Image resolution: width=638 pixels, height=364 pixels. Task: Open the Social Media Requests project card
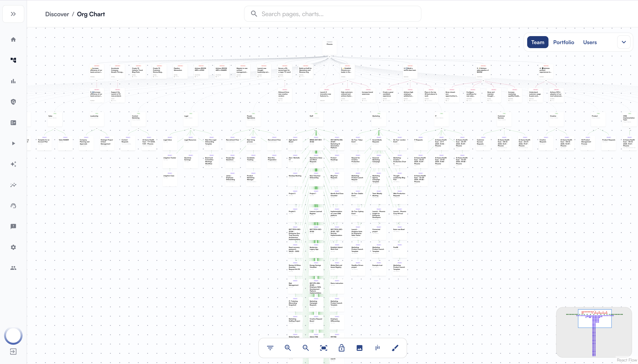[x=379, y=144]
